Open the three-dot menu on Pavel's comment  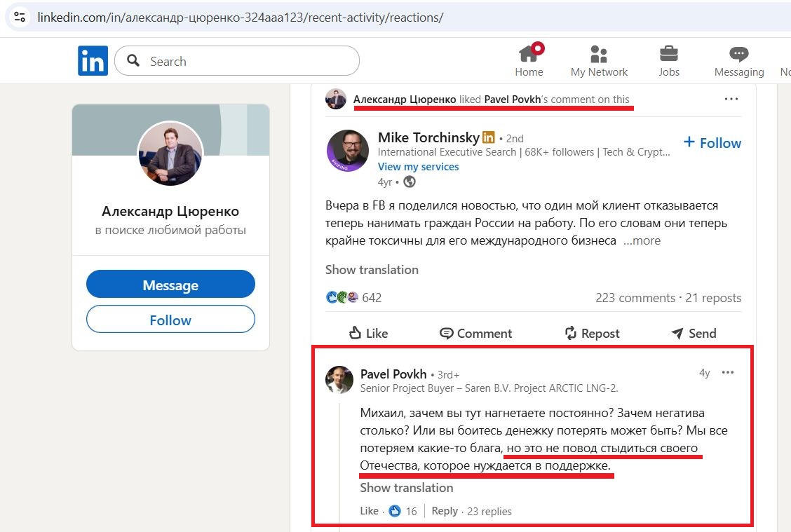[x=727, y=372]
